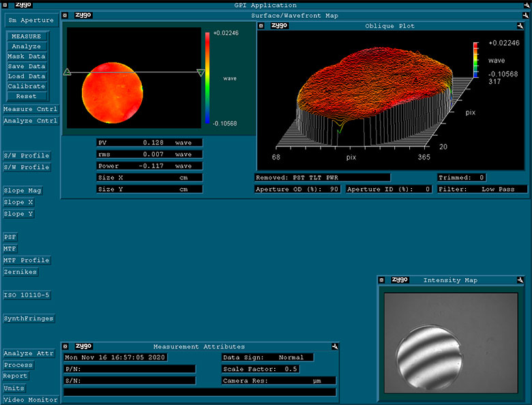This screenshot has height=405, width=532.
Task: Click the PV 0.128 wave result
Action: pos(149,142)
